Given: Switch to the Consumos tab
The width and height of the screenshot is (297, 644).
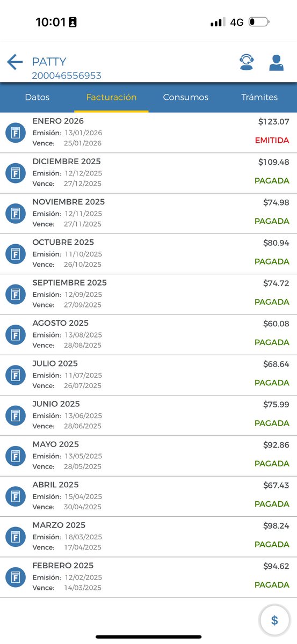Looking at the screenshot, I should pos(186,97).
